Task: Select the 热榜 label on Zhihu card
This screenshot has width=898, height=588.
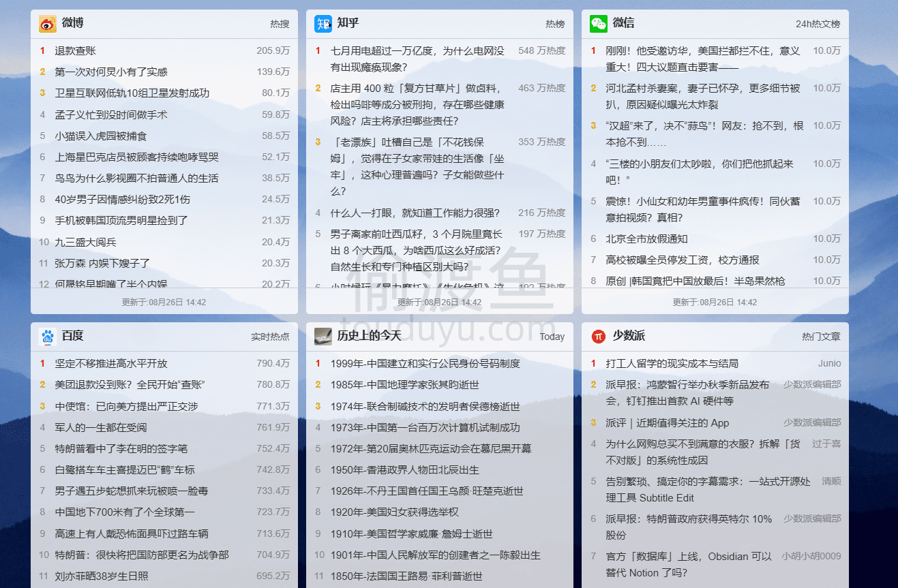Action: coord(555,24)
